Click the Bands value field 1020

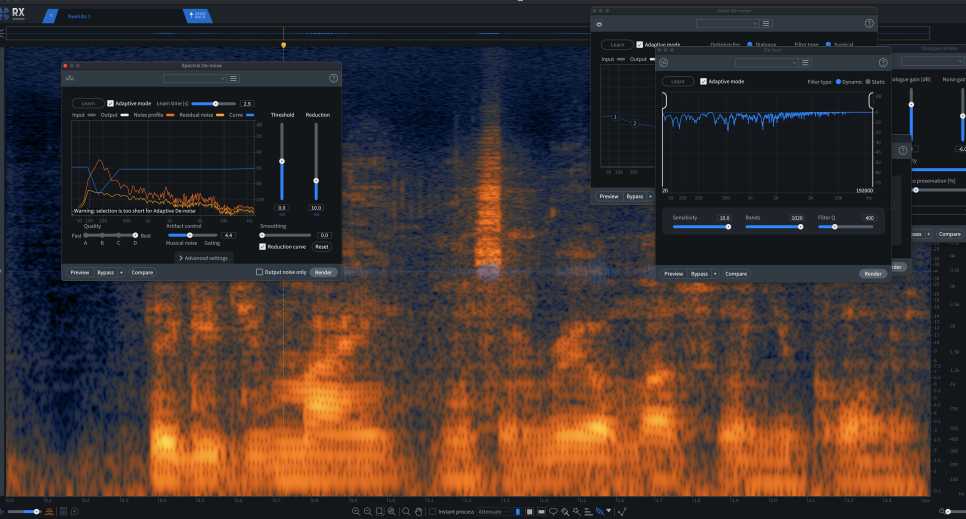pyautogui.click(x=797, y=218)
